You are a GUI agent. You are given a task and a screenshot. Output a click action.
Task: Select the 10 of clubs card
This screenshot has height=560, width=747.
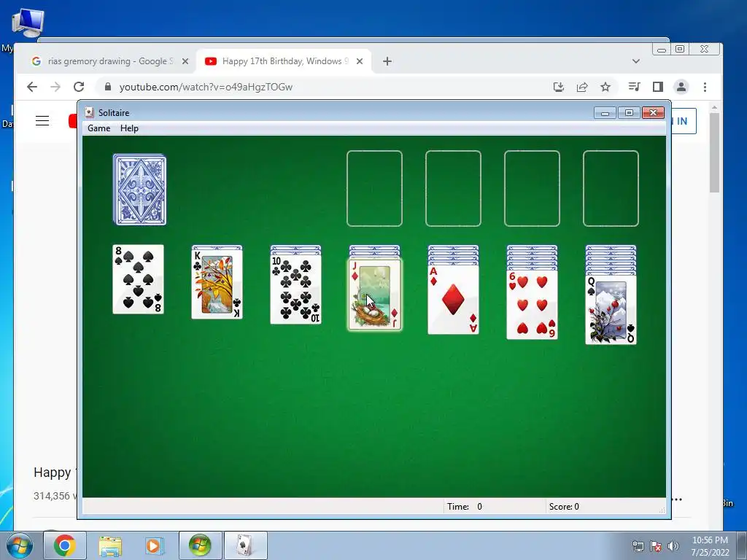[x=296, y=289]
